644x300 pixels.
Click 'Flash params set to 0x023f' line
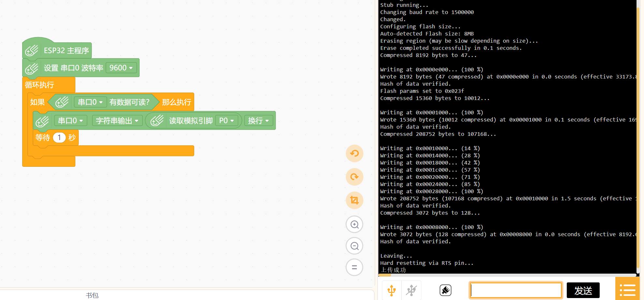tap(422, 91)
